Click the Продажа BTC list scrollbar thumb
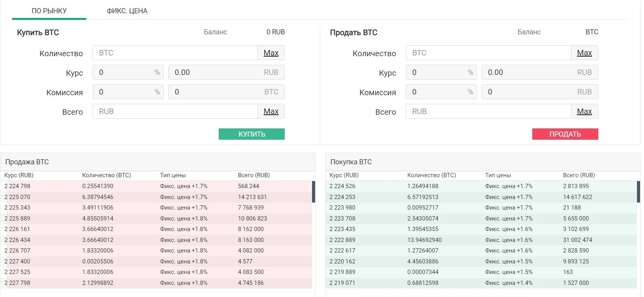Image resolution: width=644 pixels, height=297 pixels. coord(314,192)
